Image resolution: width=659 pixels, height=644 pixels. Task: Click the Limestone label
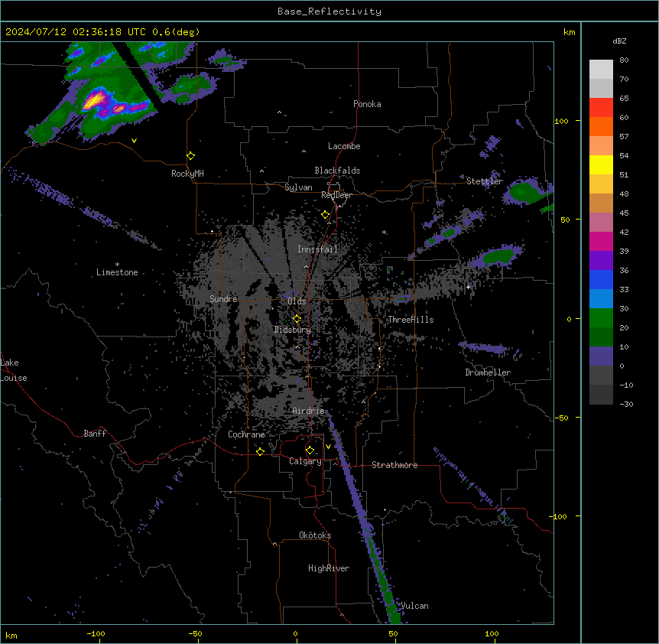[117, 272]
